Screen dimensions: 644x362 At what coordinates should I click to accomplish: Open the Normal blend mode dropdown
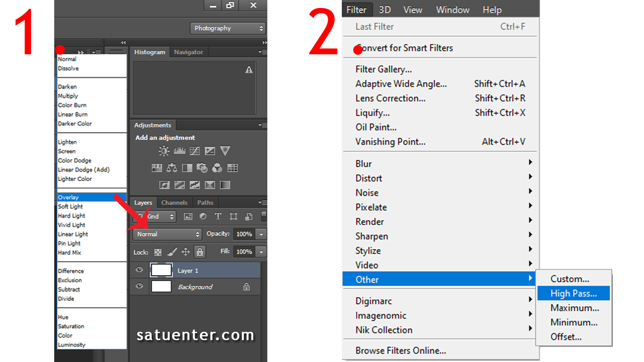click(x=167, y=234)
